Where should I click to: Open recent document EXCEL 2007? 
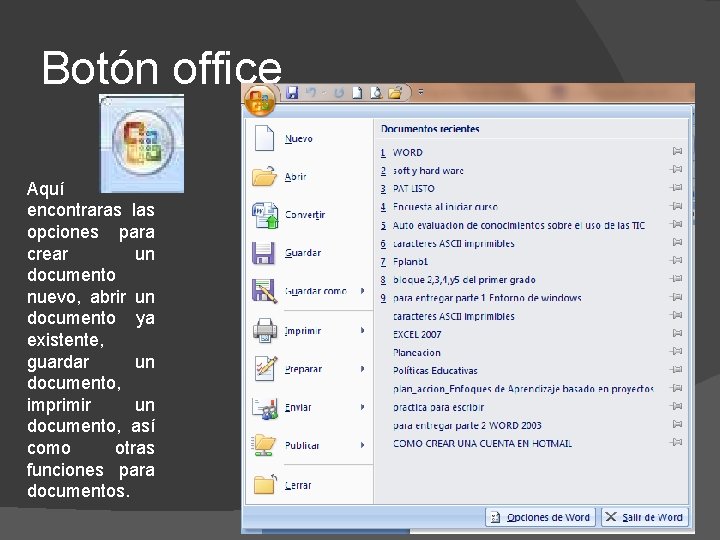(x=417, y=335)
